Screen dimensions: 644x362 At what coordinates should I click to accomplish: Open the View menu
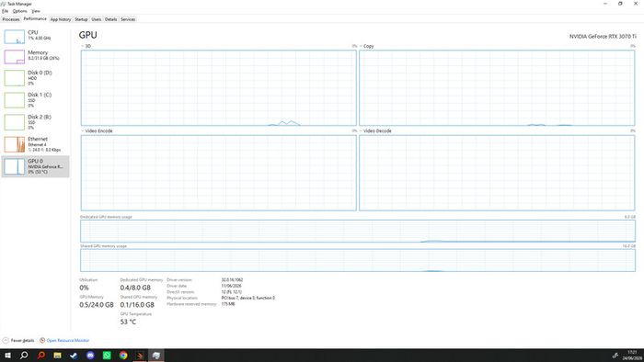[x=36, y=11]
